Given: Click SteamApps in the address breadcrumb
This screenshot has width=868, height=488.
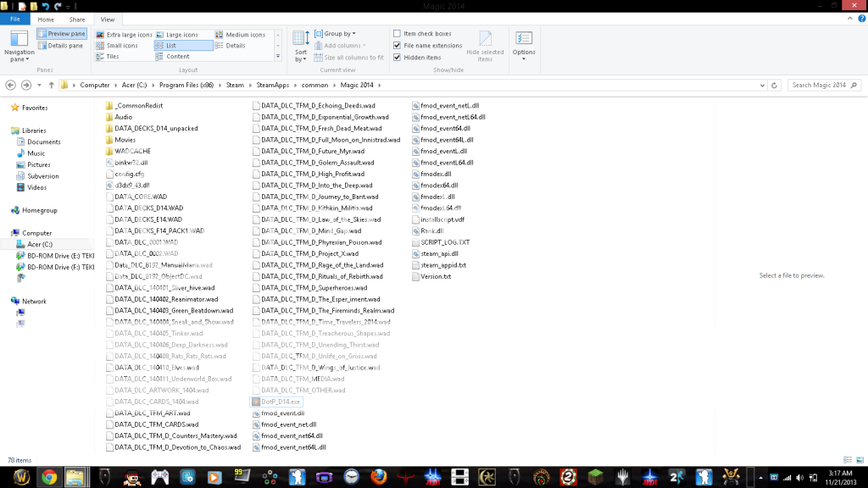Looking at the screenshot, I should click(272, 86).
